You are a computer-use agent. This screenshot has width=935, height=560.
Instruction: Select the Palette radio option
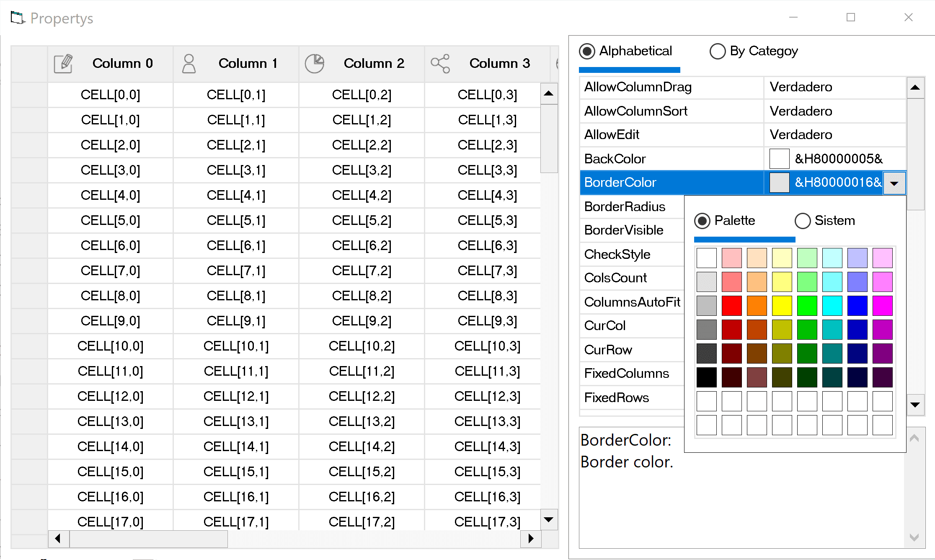click(x=702, y=221)
